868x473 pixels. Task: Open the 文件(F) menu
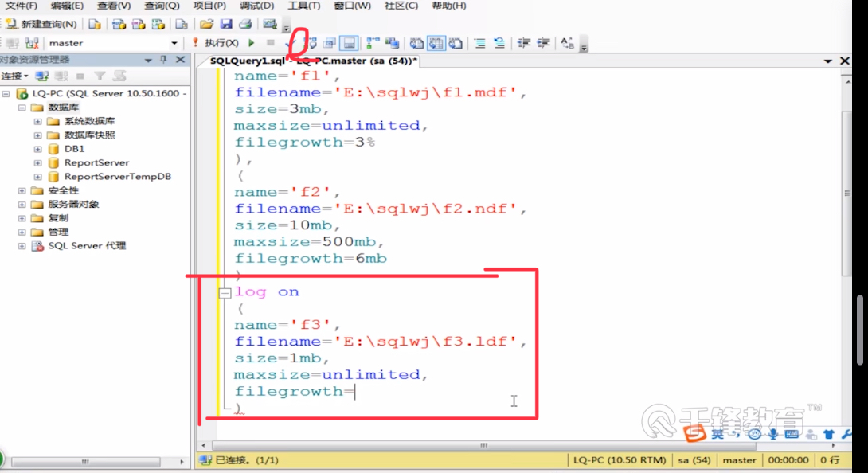pos(21,6)
